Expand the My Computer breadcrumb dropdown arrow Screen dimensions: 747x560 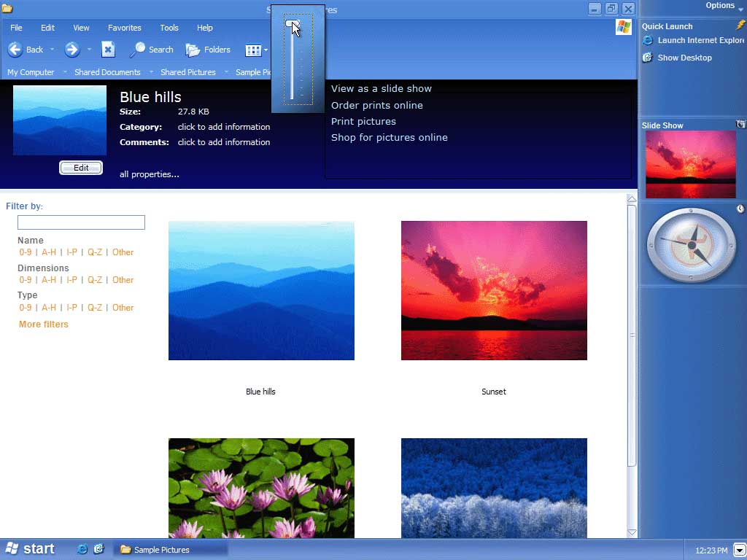coord(65,72)
